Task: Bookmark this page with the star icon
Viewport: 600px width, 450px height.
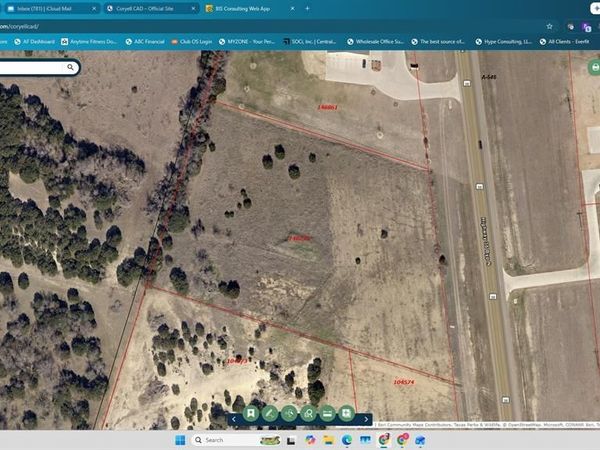Action: click(549, 26)
